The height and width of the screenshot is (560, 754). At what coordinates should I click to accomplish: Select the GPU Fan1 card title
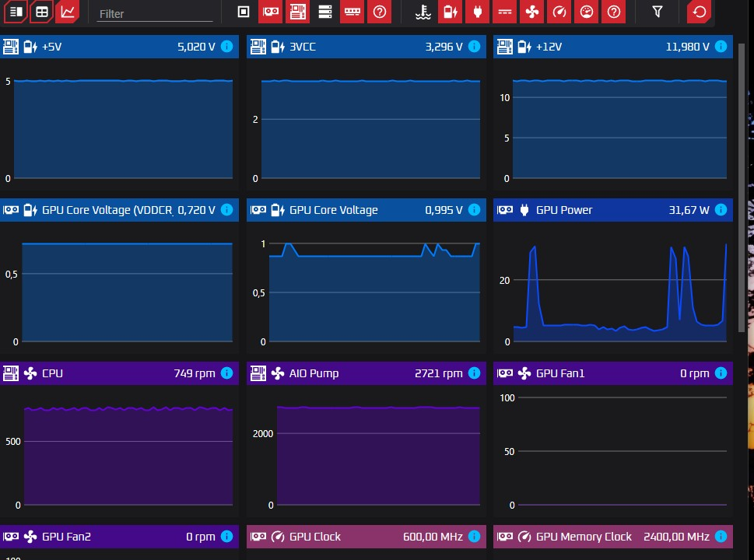point(560,373)
